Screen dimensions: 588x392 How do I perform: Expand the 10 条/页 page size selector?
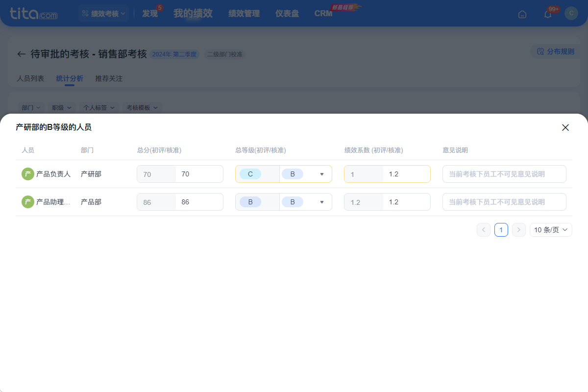pos(551,230)
